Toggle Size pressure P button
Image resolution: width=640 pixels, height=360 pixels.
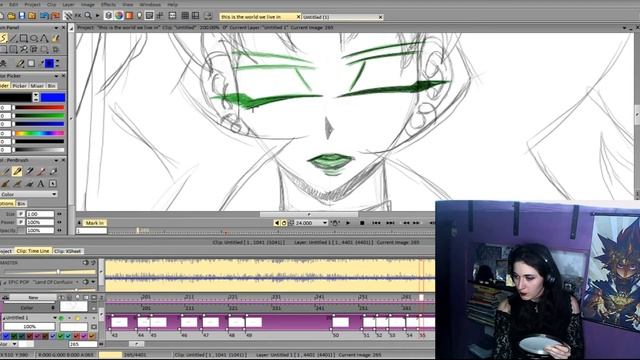tap(21, 214)
